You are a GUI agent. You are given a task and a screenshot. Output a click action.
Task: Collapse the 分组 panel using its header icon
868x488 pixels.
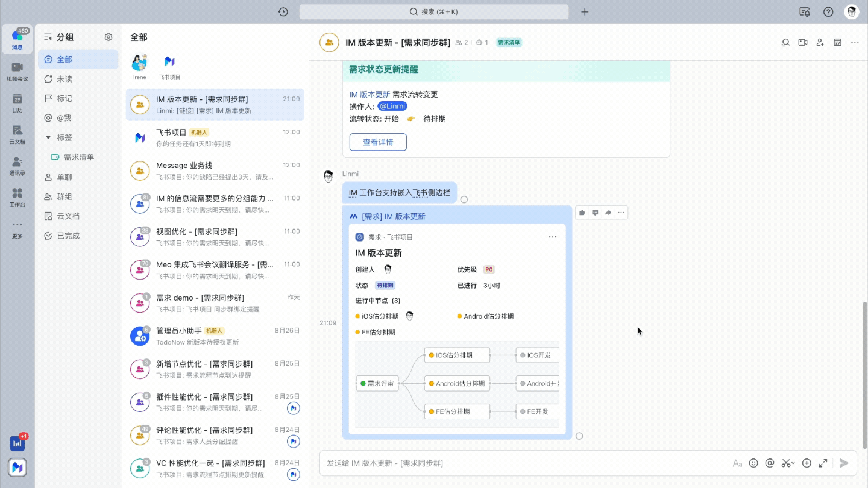point(48,37)
